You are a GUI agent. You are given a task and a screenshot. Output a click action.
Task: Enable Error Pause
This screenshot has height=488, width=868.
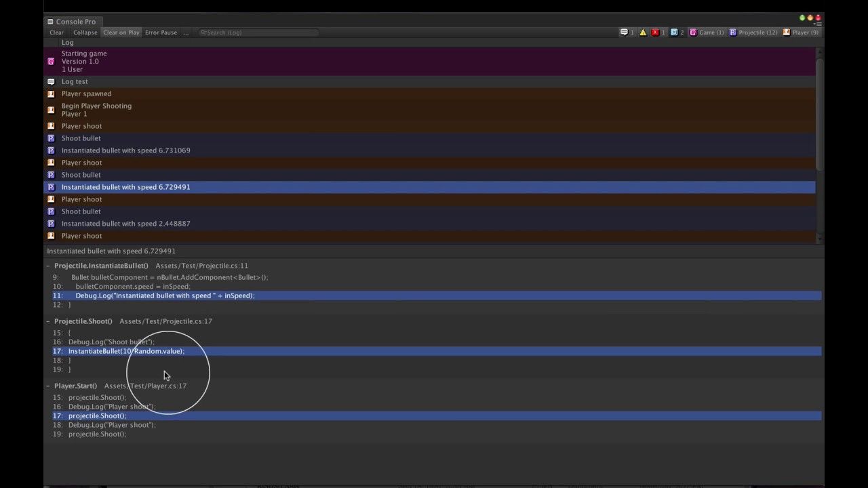coord(161,33)
